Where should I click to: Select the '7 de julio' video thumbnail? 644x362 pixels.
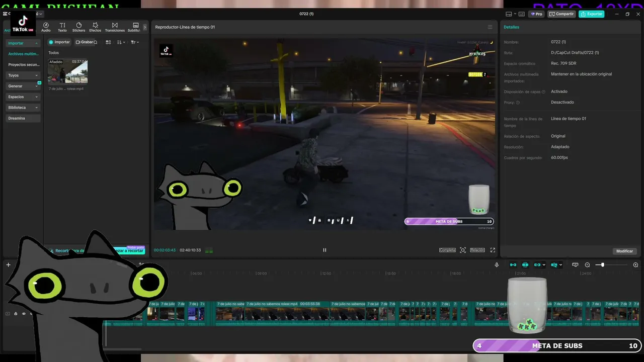[x=68, y=71]
